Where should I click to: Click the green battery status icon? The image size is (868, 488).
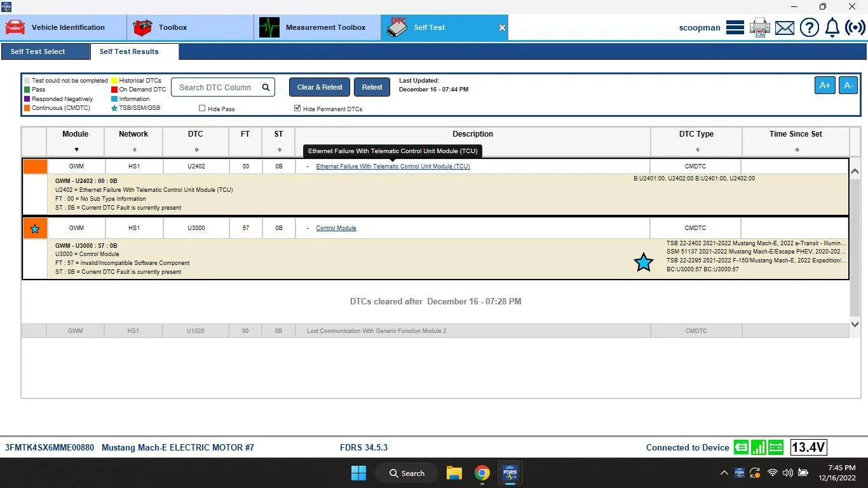pyautogui.click(x=776, y=447)
